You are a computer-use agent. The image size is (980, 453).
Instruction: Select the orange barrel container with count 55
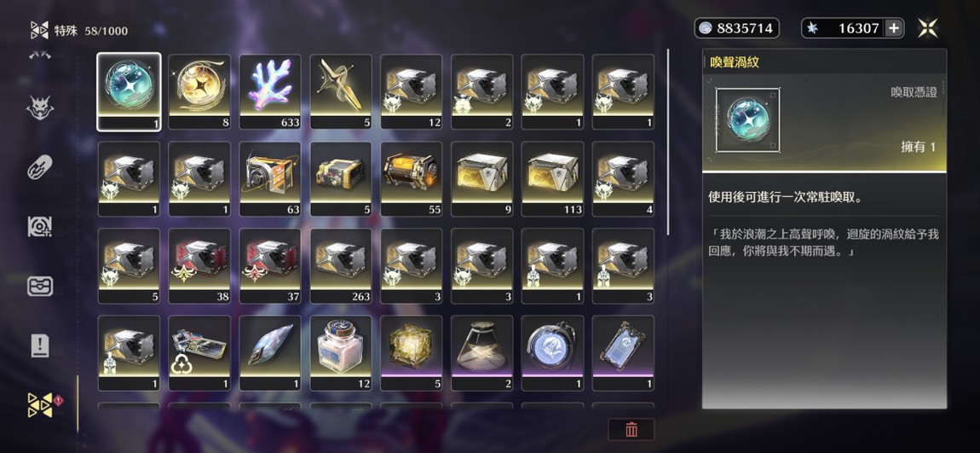point(412,179)
